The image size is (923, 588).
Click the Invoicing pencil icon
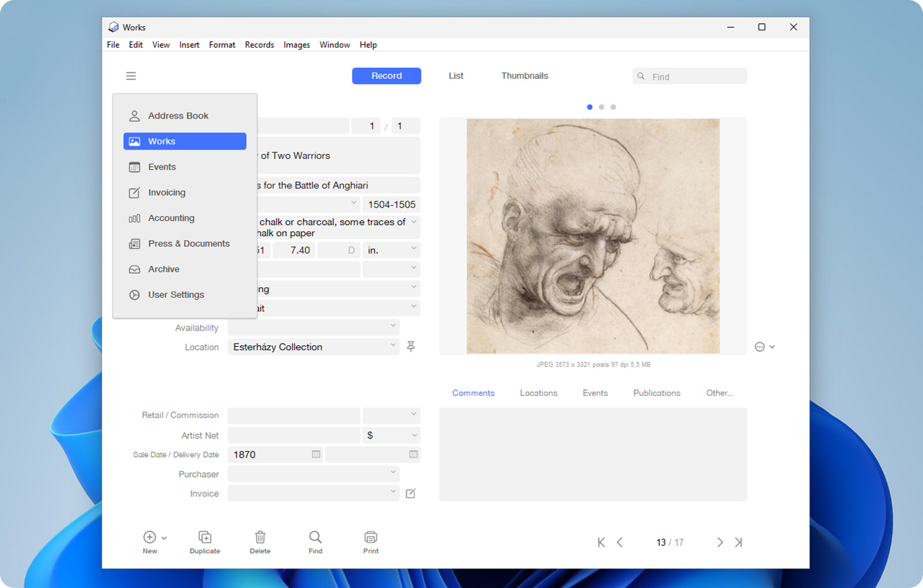click(x=134, y=193)
